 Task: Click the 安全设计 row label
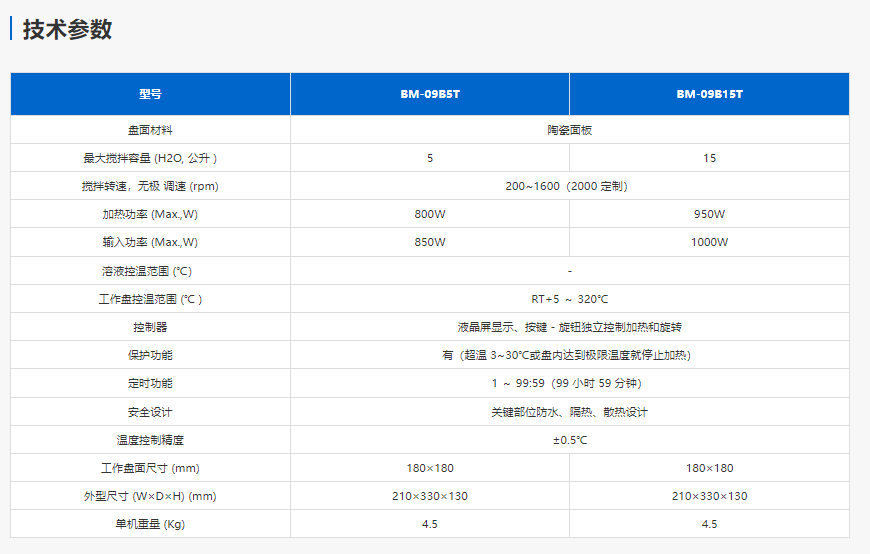[x=150, y=412]
